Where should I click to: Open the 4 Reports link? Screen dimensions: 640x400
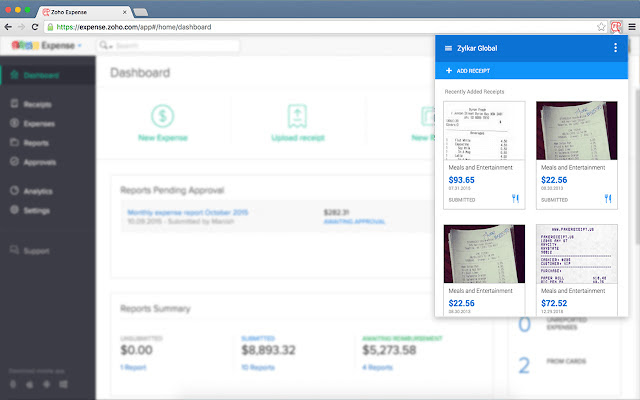[x=377, y=367]
